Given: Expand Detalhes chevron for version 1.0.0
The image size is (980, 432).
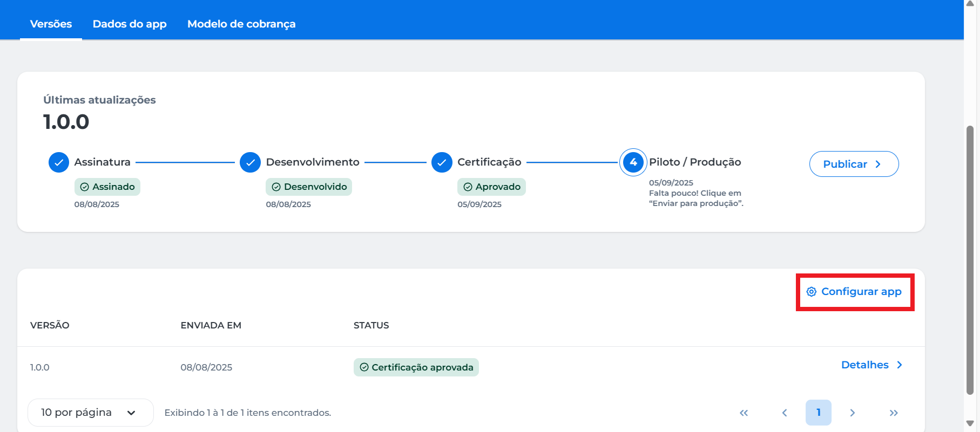Looking at the screenshot, I should coord(900,365).
